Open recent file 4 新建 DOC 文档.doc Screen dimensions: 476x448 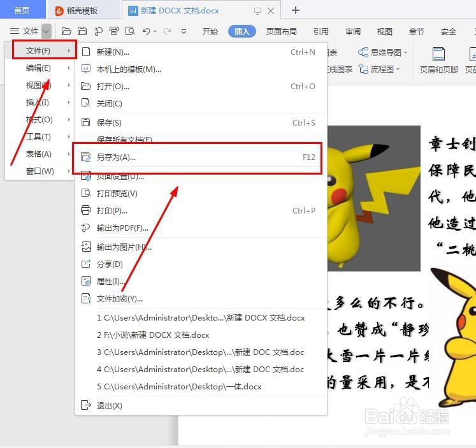point(200,370)
